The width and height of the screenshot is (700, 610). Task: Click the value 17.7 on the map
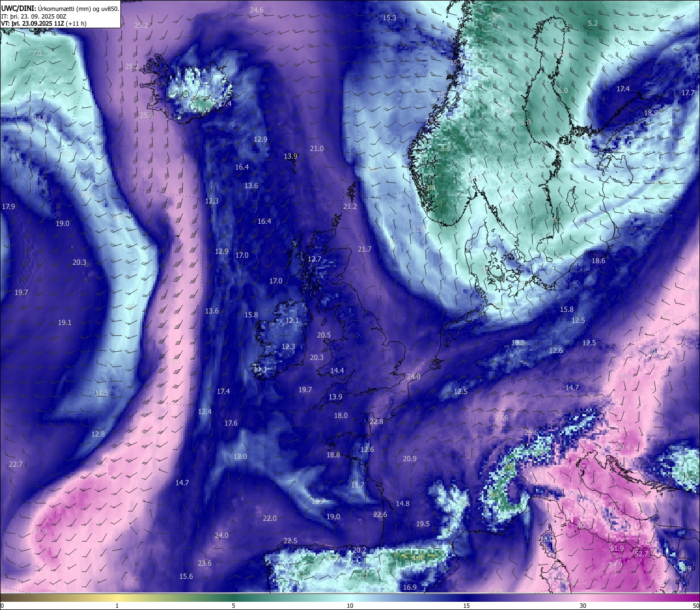coord(688,93)
